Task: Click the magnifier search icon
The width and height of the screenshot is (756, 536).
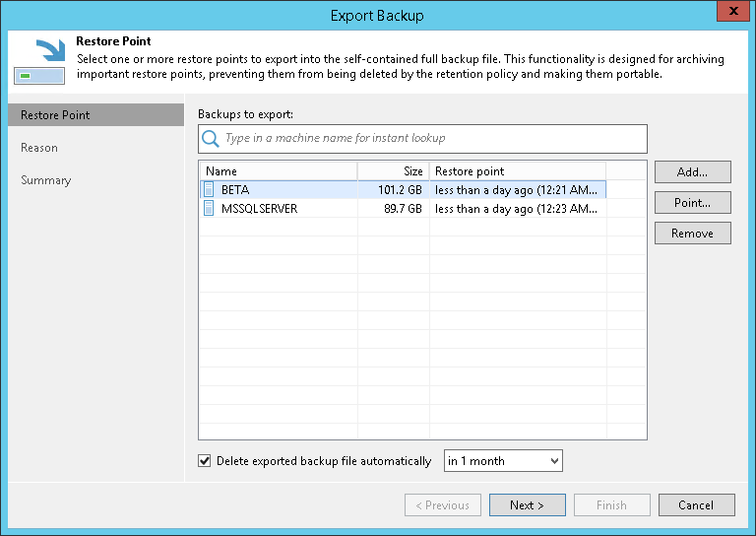Action: 209,139
